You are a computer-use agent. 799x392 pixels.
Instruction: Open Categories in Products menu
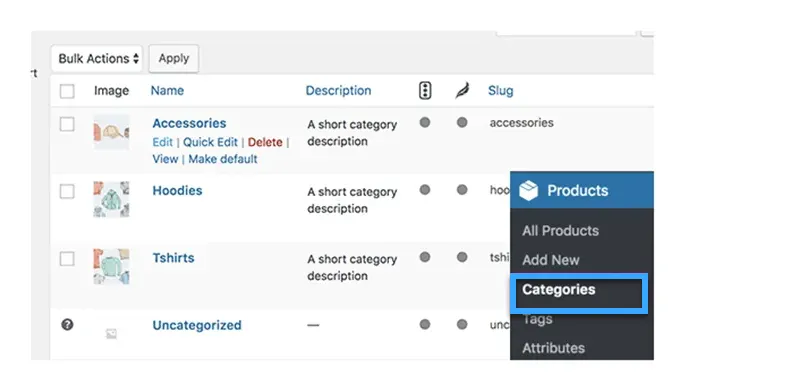pos(558,290)
